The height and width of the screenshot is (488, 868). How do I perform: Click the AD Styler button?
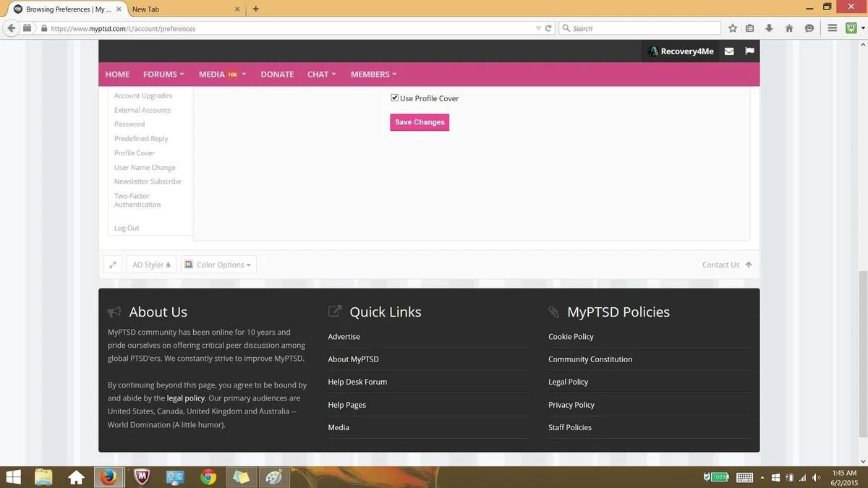151,265
